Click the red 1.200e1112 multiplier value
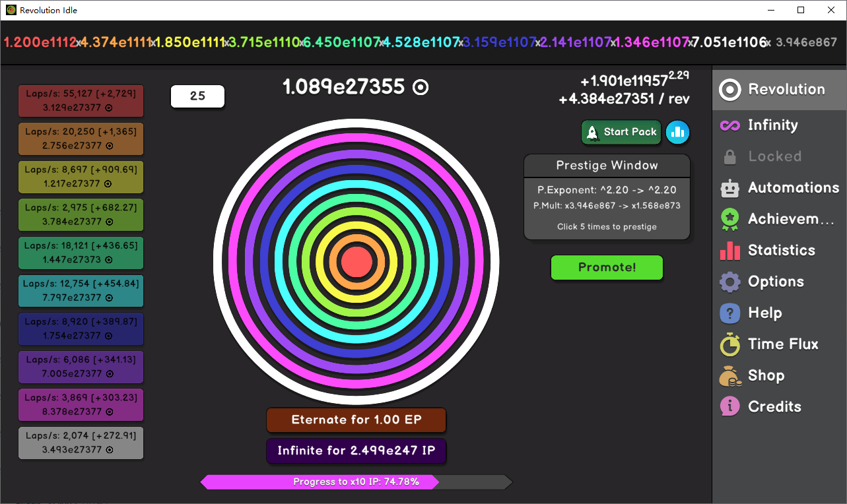 click(40, 42)
